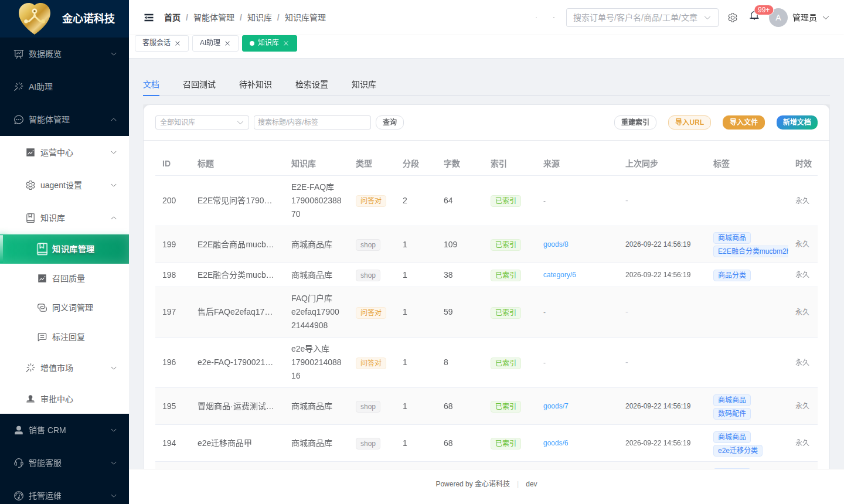The image size is (844, 504).
Task: Collapse the 知识库 submenu
Action: (64, 218)
